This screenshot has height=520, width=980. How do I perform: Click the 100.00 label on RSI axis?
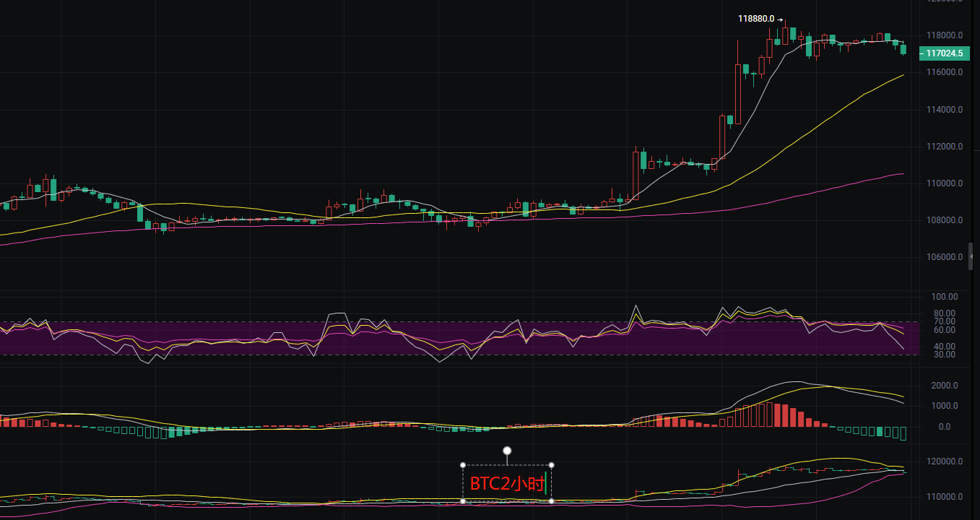944,297
